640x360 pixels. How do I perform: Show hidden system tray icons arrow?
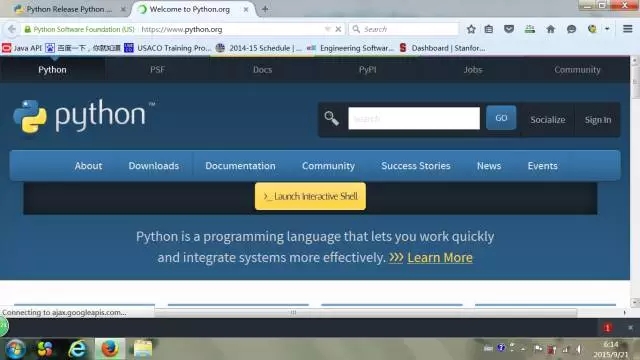pyautogui.click(x=523, y=349)
